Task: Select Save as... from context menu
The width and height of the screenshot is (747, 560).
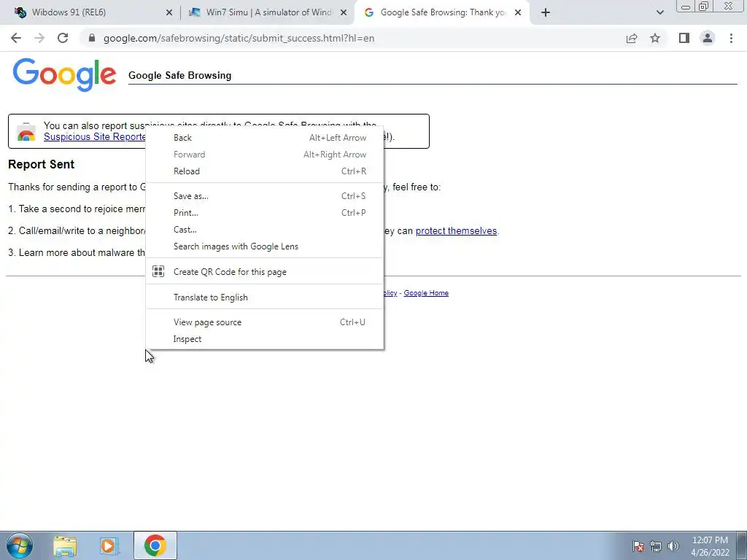Action: [264, 195]
